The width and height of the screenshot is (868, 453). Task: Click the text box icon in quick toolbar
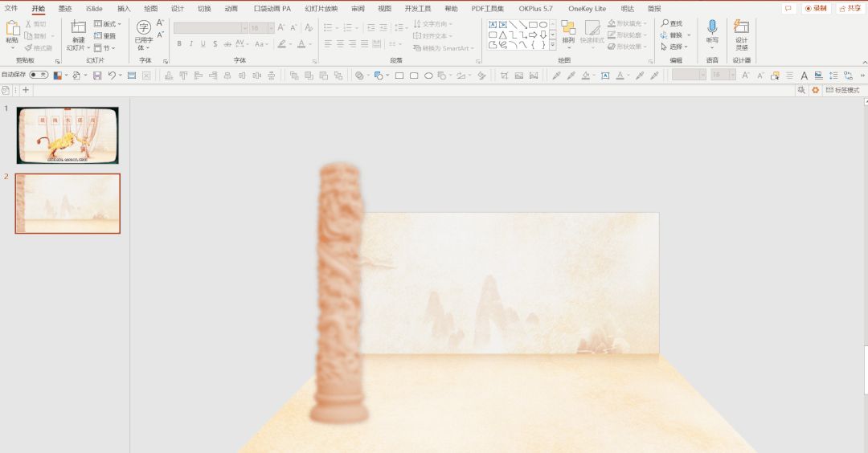pos(606,75)
